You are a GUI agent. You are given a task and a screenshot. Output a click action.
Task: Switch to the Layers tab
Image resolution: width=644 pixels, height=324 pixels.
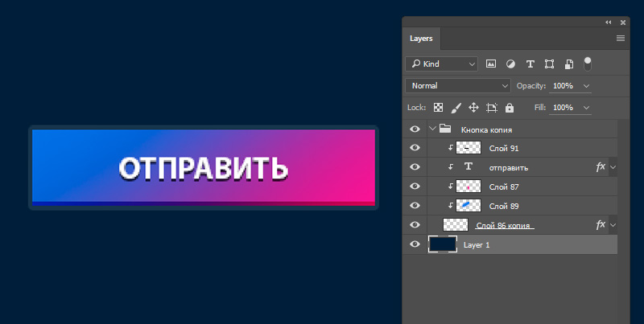(x=421, y=39)
